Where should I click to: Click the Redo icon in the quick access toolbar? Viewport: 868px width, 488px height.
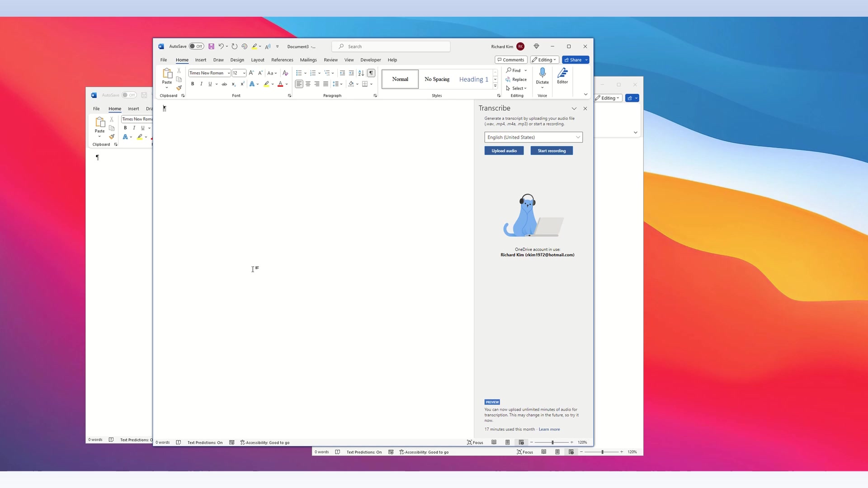click(x=234, y=46)
